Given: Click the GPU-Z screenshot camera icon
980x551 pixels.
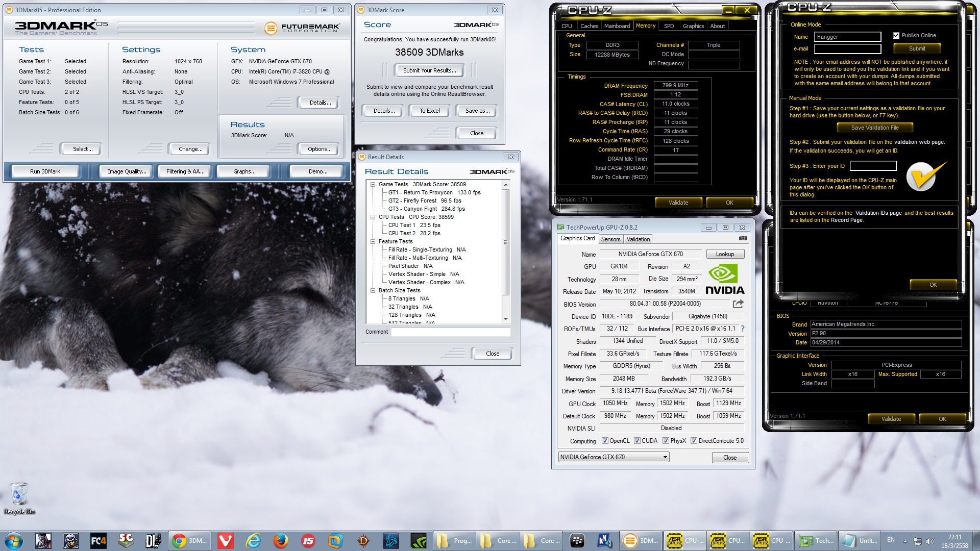Looking at the screenshot, I should coord(743,238).
